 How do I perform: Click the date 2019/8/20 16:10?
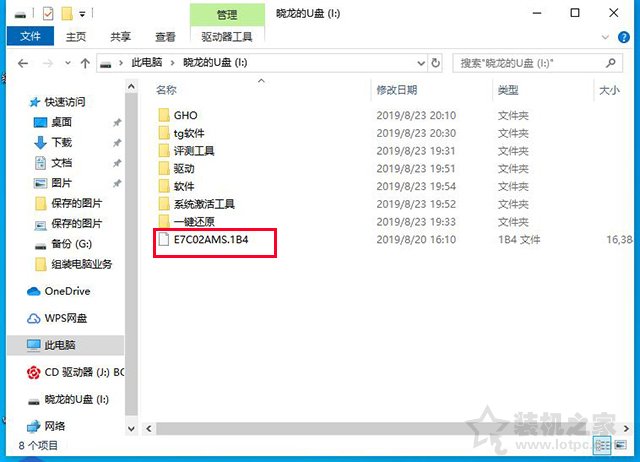point(416,240)
